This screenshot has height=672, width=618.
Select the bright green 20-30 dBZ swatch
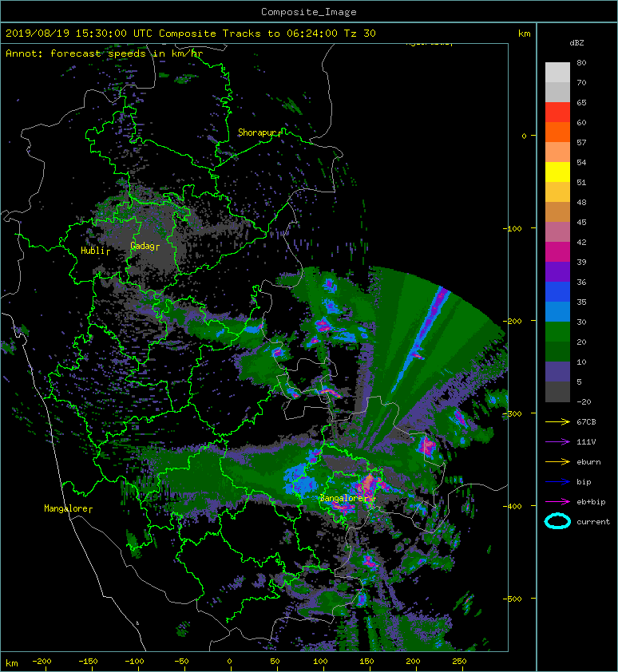click(557, 332)
